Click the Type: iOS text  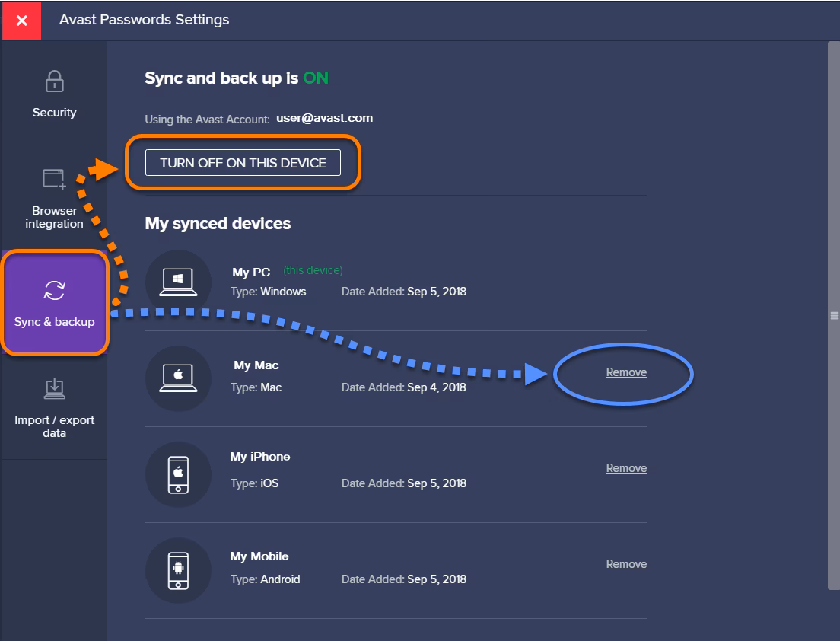254,483
